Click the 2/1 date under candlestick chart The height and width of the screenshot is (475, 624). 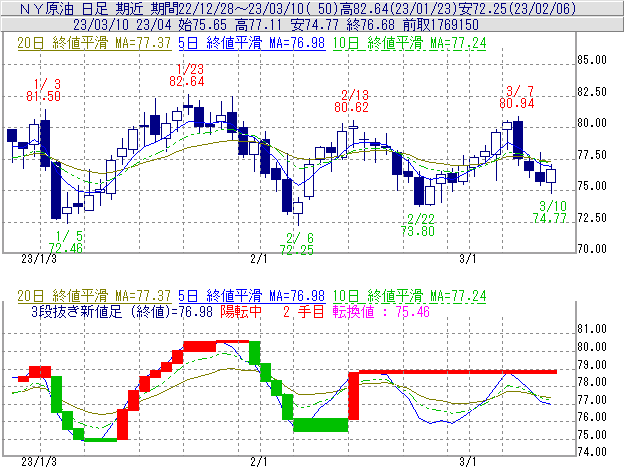click(259, 259)
